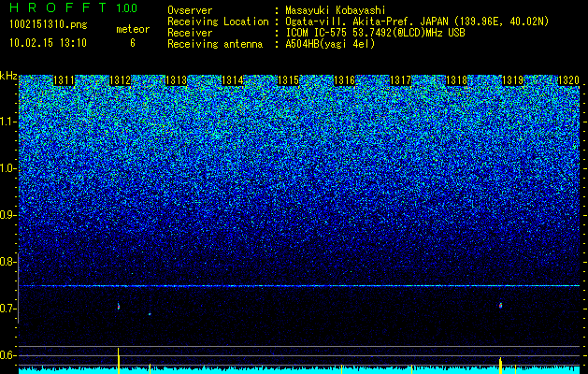The height and width of the screenshot is (374, 588).
Task: Click the 1317 time marker
Action: pos(400,80)
